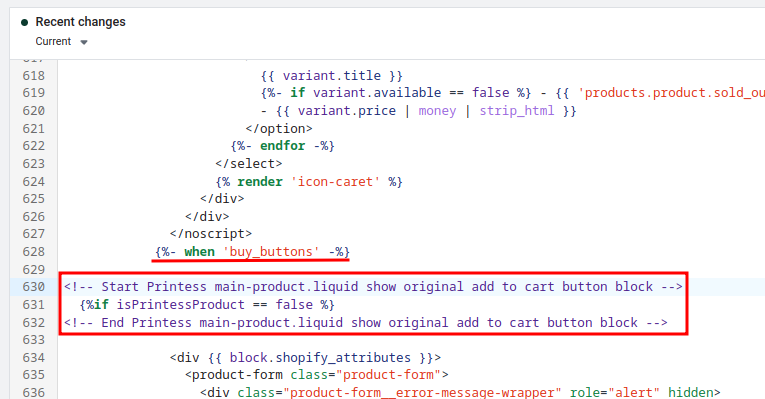Click line number 621 in gutter
The width and height of the screenshot is (765, 399).
(x=34, y=128)
